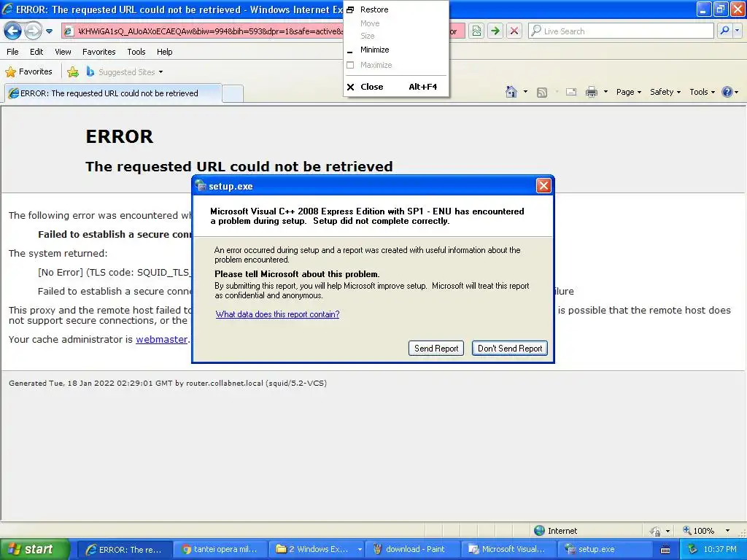The height and width of the screenshot is (560, 747).
Task: Expand the Home button dropdown arrow
Action: click(x=525, y=92)
